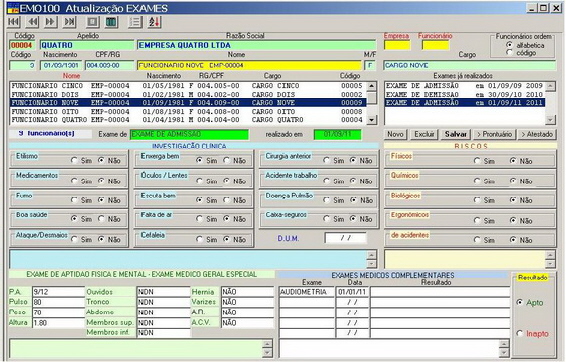This screenshot has width=566, height=362.
Task: Mark result as Inapto
Action: pyautogui.click(x=520, y=333)
